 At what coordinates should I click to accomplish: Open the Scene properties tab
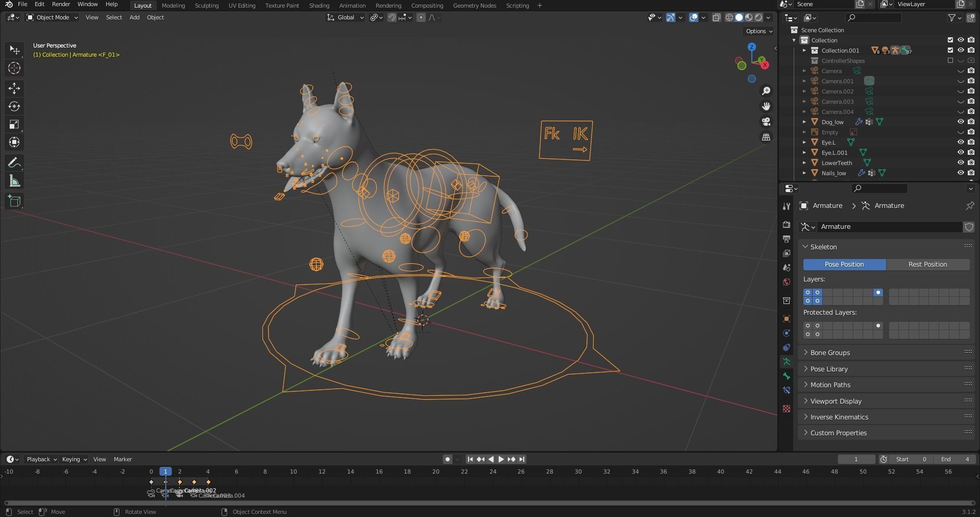[787, 268]
